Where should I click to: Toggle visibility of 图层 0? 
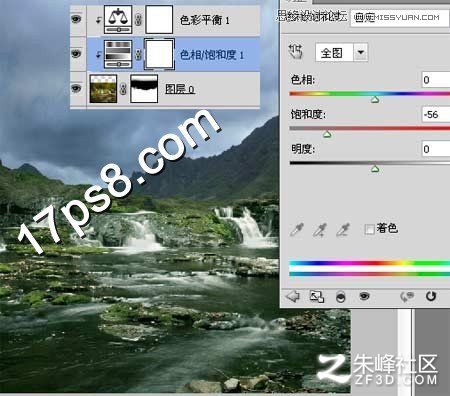(x=76, y=88)
